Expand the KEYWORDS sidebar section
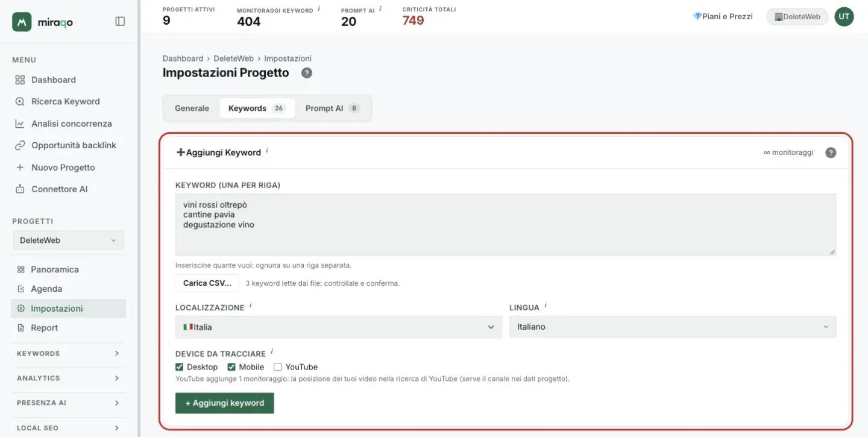 pos(68,354)
